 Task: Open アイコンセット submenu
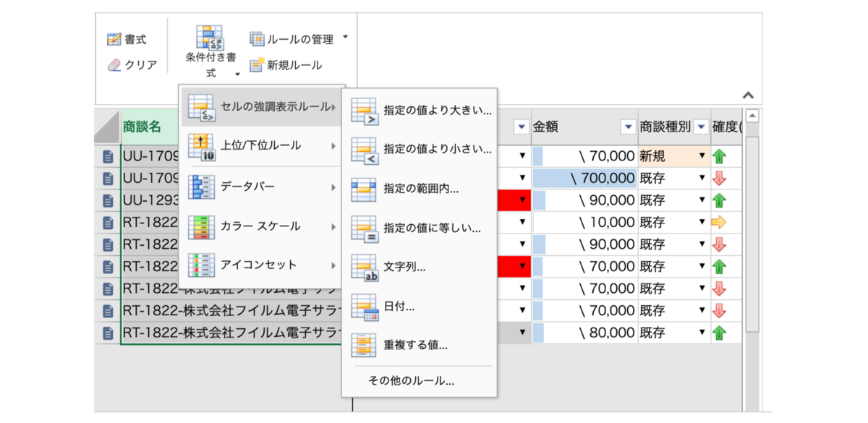coord(260,265)
